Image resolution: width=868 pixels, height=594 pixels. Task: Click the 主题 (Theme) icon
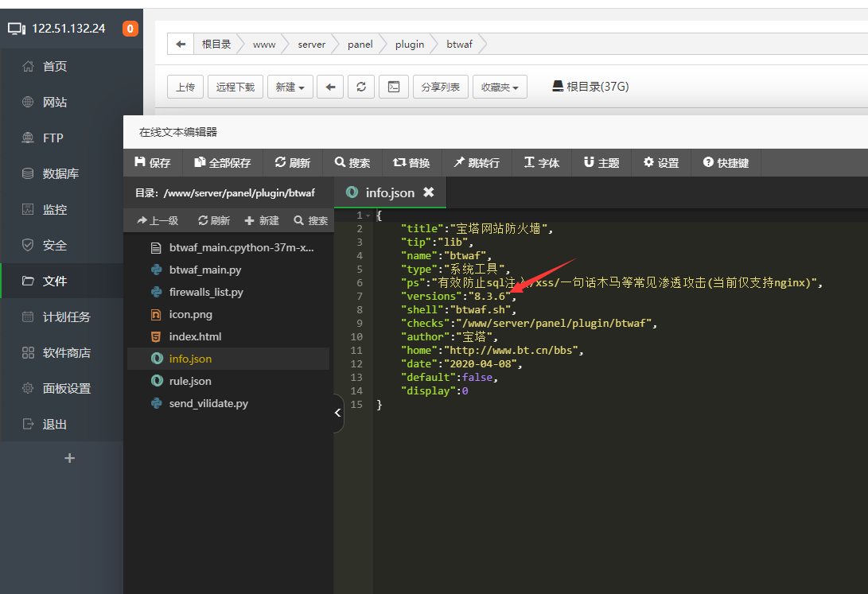pyautogui.click(x=601, y=162)
